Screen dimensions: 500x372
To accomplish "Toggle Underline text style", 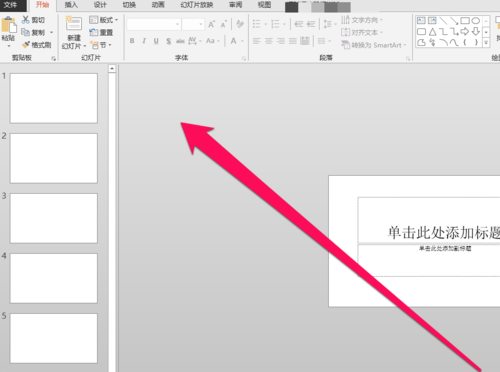I will pyautogui.click(x=156, y=41).
